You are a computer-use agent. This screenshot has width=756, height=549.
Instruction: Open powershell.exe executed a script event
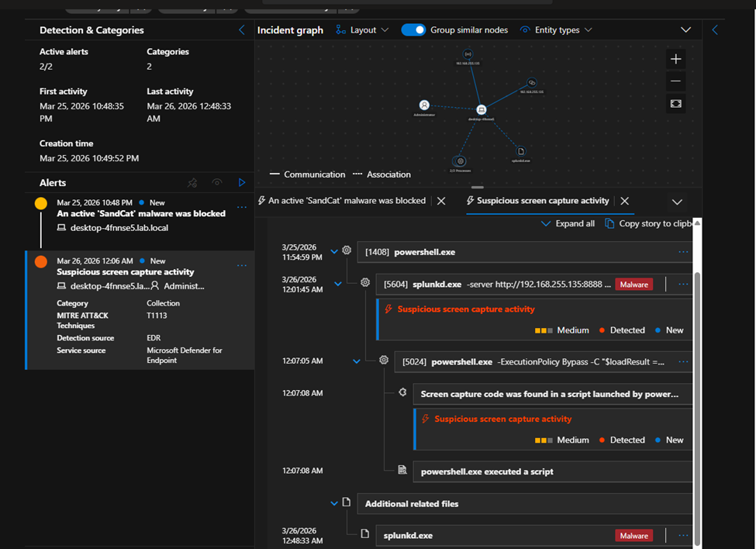(553, 471)
